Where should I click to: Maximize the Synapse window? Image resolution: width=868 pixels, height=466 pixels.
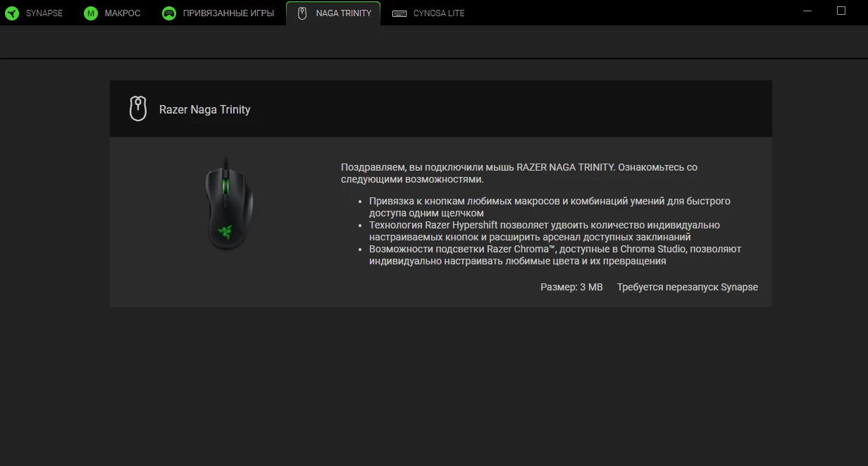pyautogui.click(x=841, y=11)
